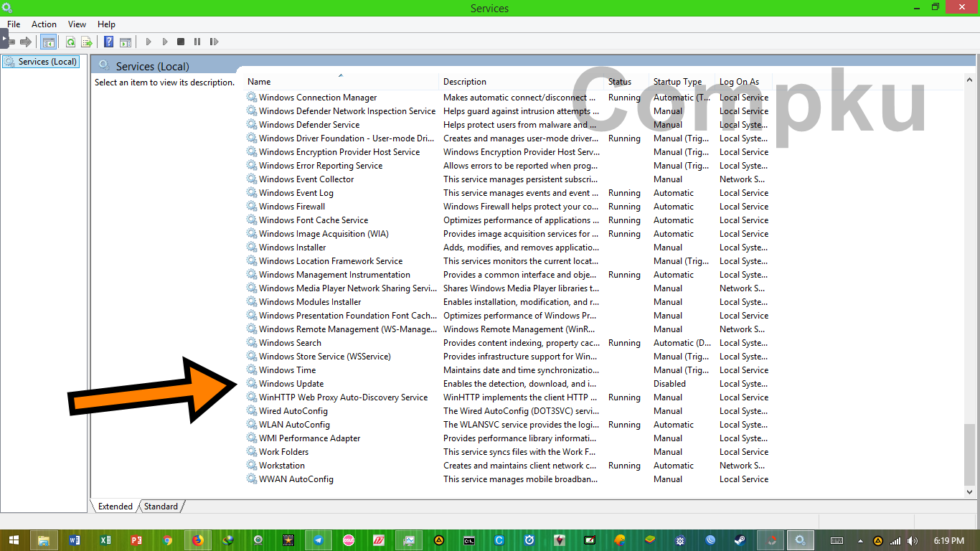The image size is (980, 551).
Task: Click the Forward navigation arrow in the toolbar
Action: [x=26, y=42]
